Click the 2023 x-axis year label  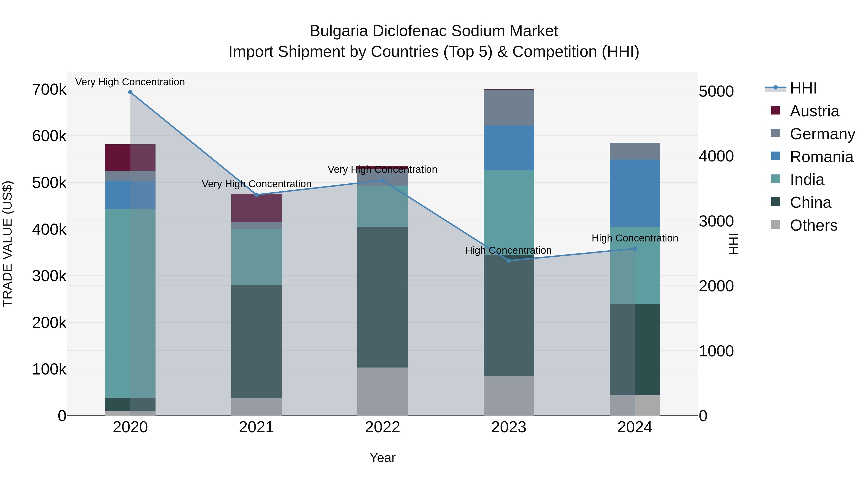click(509, 427)
